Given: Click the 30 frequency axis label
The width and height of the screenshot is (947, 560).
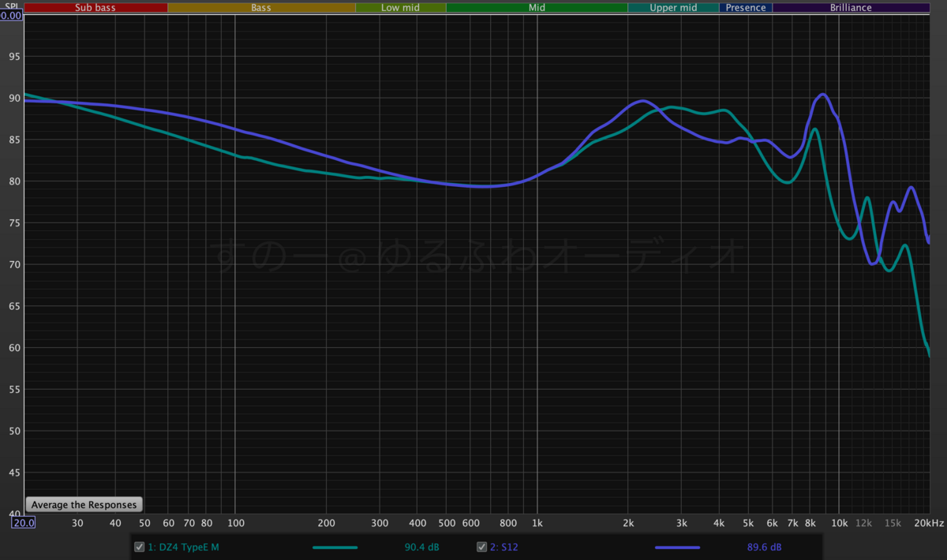Looking at the screenshot, I should (77, 524).
